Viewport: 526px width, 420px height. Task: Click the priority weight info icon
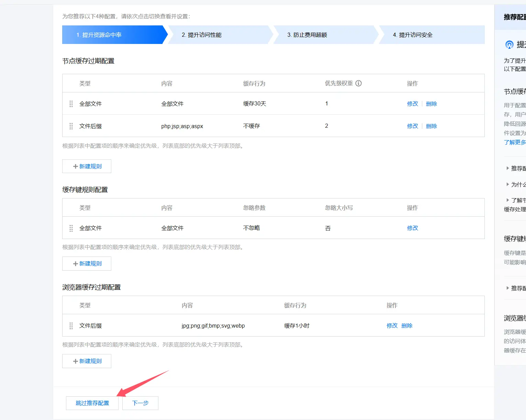pyautogui.click(x=358, y=83)
